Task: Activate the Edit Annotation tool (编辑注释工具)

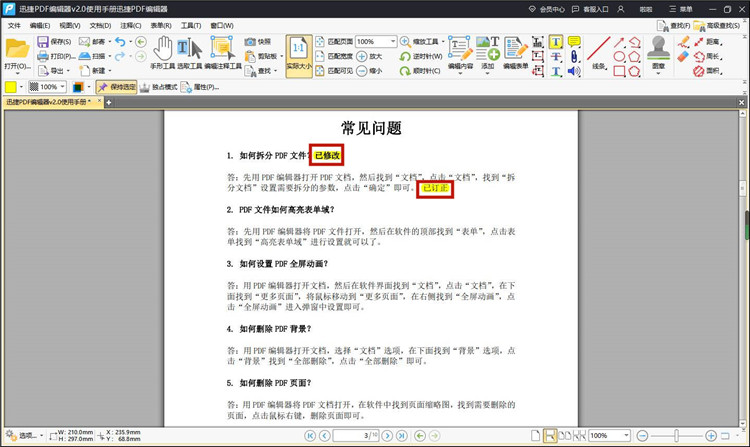Action: click(x=222, y=53)
